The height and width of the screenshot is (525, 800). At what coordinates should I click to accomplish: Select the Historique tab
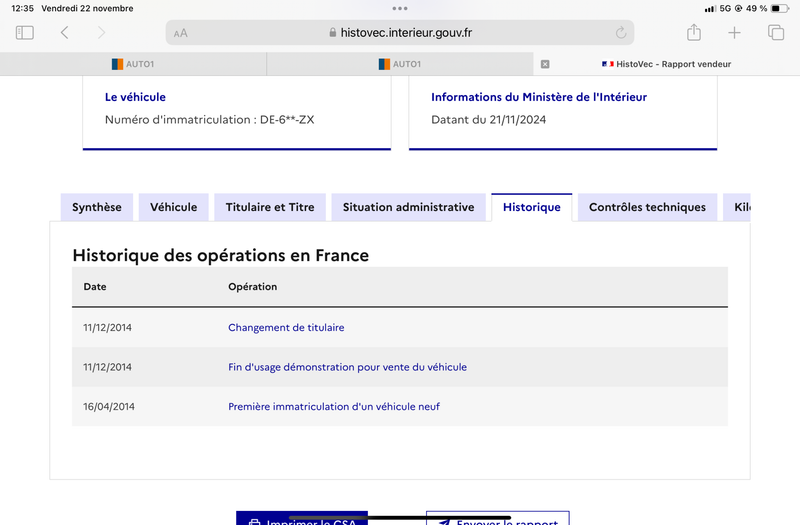532,207
